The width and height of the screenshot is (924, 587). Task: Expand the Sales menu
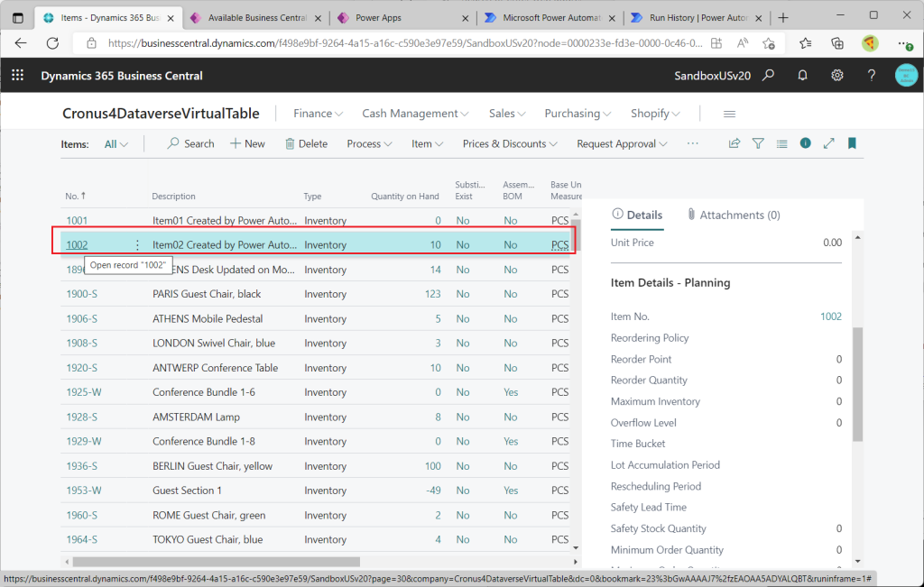click(x=507, y=114)
